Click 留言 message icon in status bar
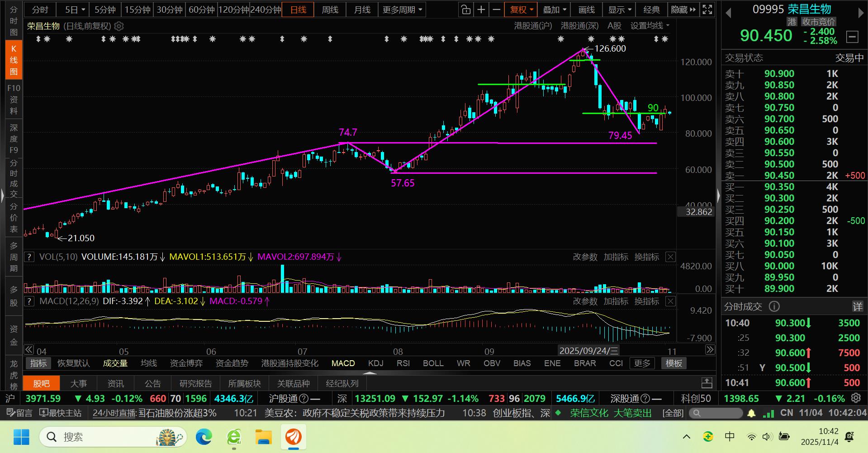Screen dimensions: 868x453 [19, 413]
